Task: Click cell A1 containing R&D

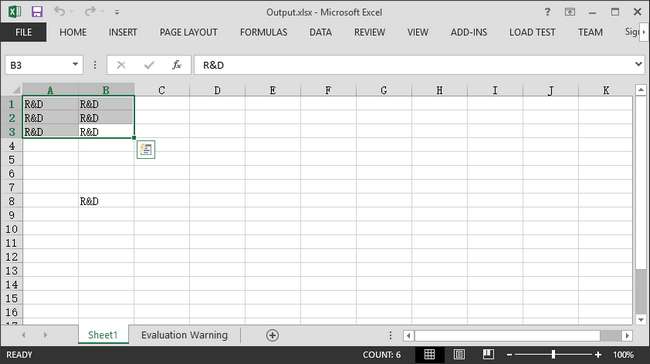Action: pyautogui.click(x=50, y=104)
